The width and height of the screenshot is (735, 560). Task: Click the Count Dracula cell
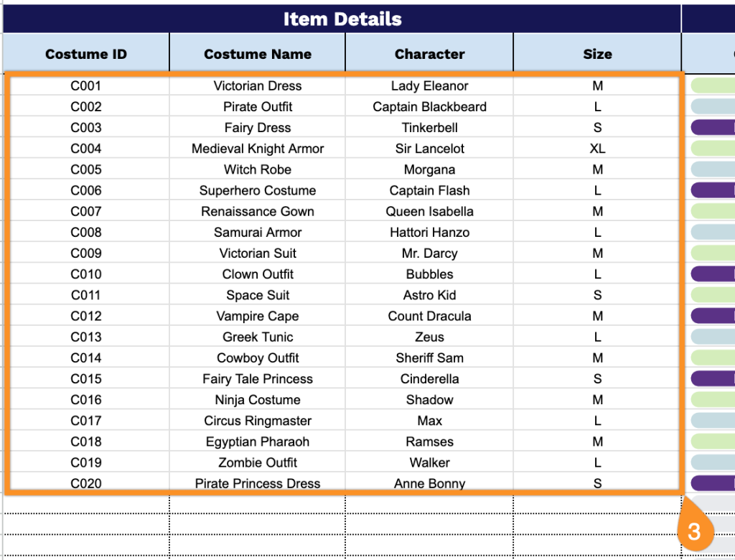[429, 316]
